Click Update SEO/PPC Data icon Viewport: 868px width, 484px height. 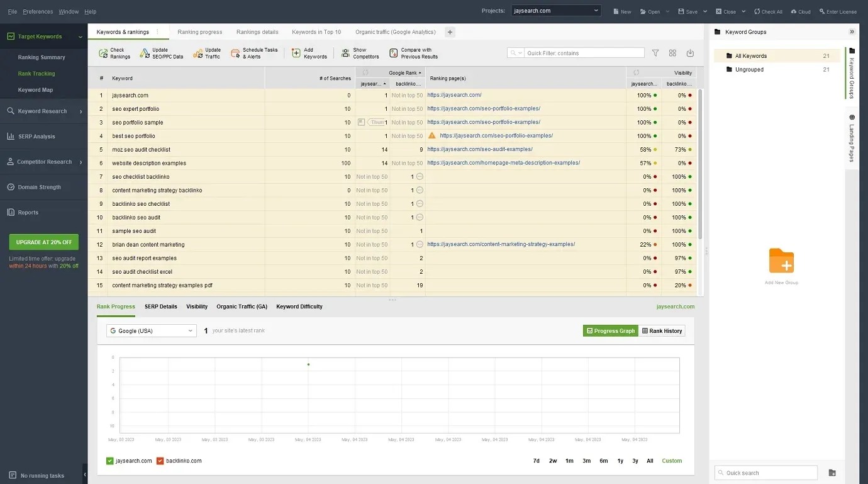pos(145,53)
